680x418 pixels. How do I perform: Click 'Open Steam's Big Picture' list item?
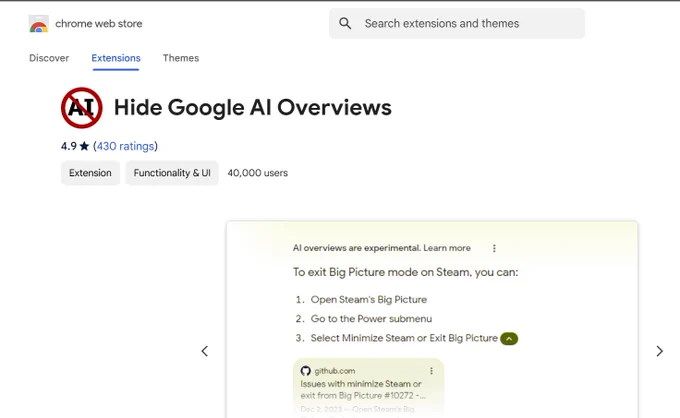pyautogui.click(x=369, y=300)
